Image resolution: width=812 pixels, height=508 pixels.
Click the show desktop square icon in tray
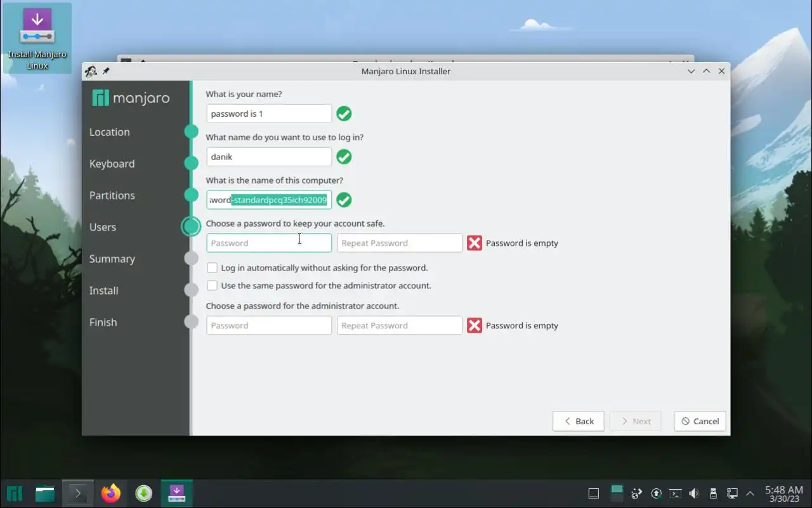click(x=594, y=493)
